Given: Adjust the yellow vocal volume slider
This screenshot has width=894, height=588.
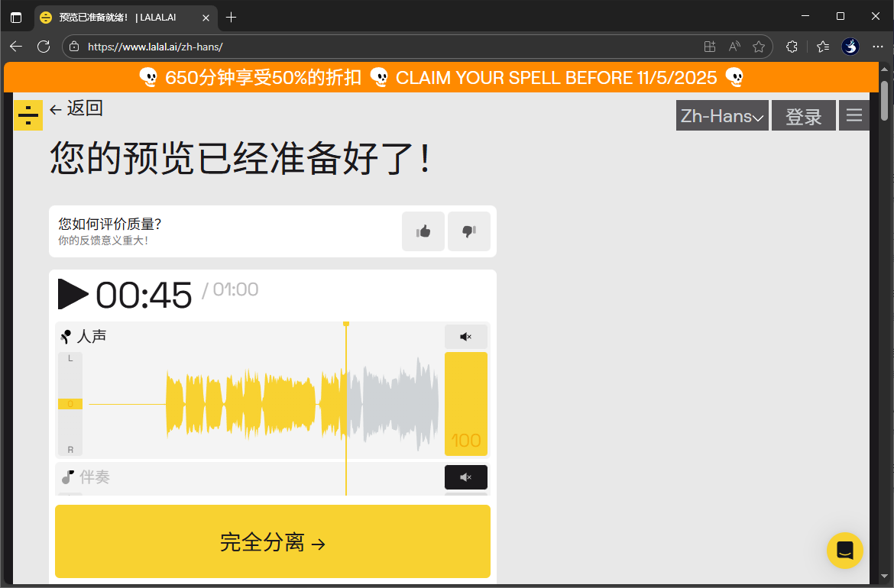Looking at the screenshot, I should [465, 404].
